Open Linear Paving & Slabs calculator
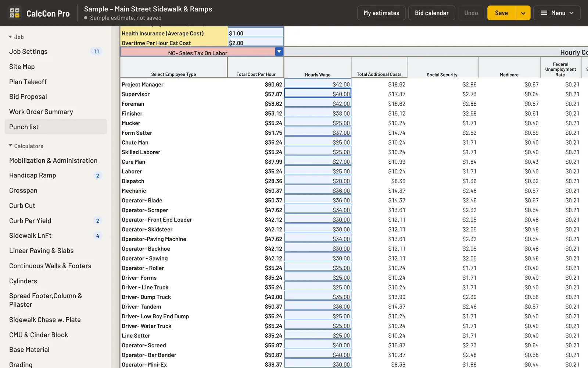The height and width of the screenshot is (368, 588). click(x=56, y=251)
